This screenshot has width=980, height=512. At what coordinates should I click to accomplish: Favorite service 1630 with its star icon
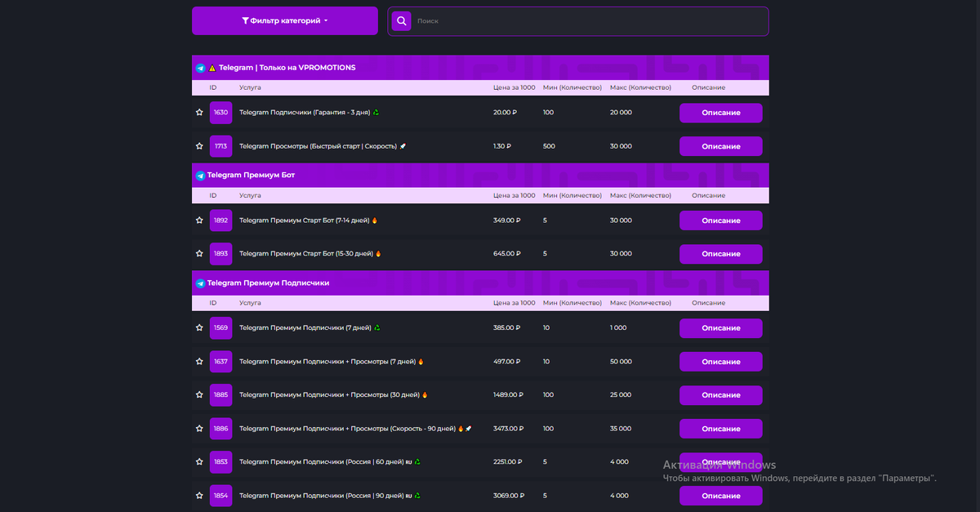(x=199, y=113)
